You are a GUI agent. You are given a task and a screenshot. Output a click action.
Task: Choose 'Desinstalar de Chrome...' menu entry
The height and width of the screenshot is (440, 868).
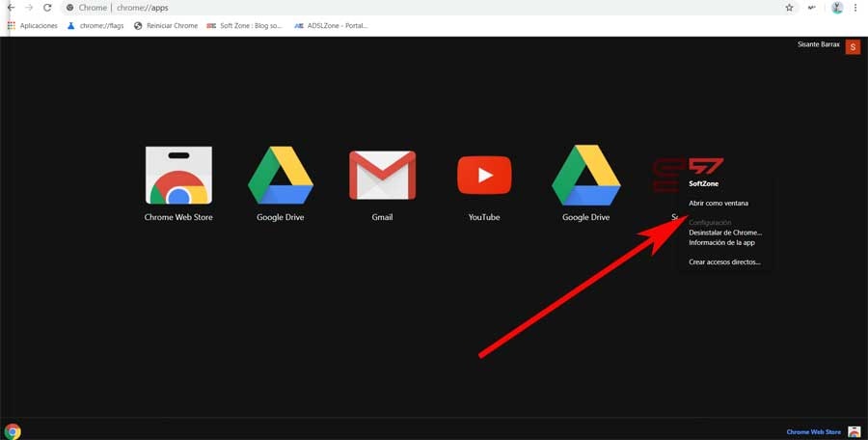pos(725,233)
